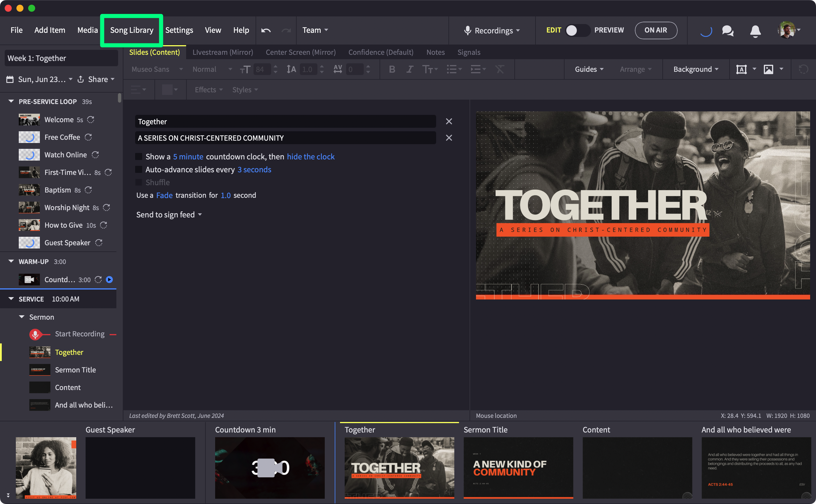Click the calendar icon next to the date
The image size is (816, 504).
point(10,79)
